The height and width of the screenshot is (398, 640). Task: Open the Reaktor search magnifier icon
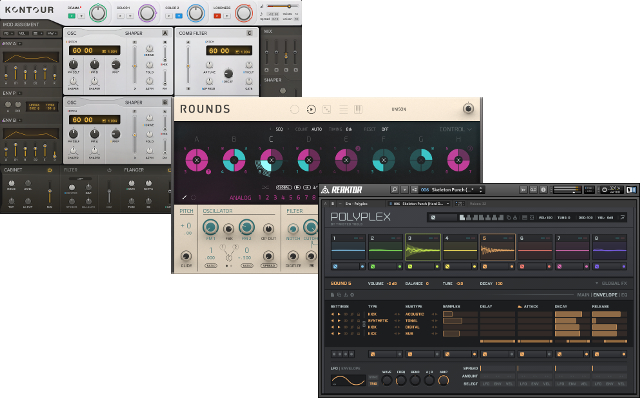pos(394,190)
